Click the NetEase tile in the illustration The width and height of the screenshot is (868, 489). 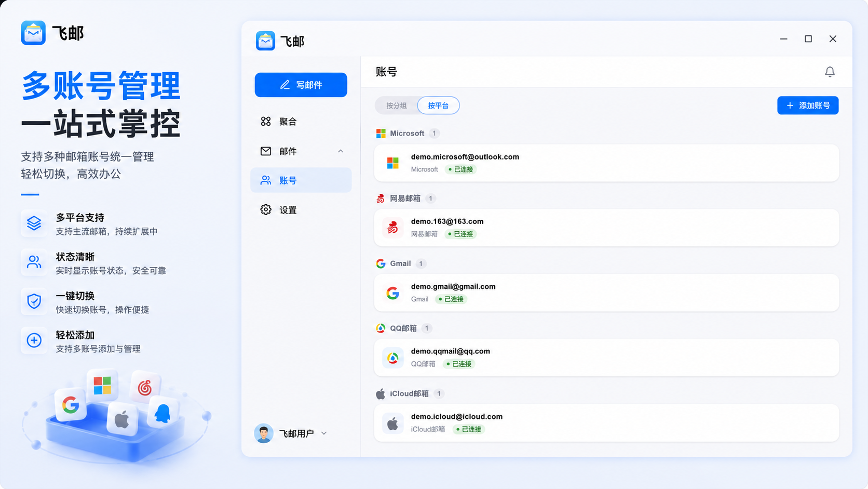click(145, 387)
